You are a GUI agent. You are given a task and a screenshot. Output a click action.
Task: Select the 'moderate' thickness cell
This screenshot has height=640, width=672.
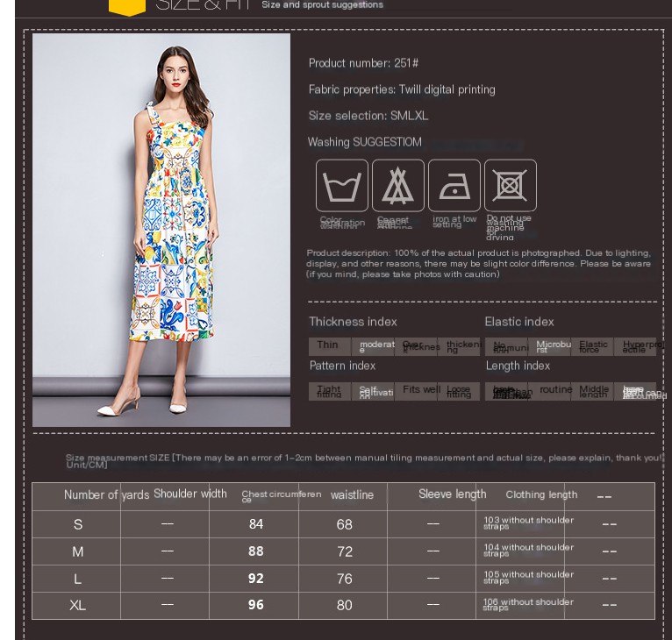[373, 346]
